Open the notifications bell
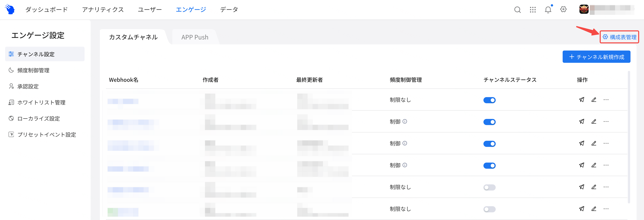Screen dimensions: 644x220 (548, 10)
